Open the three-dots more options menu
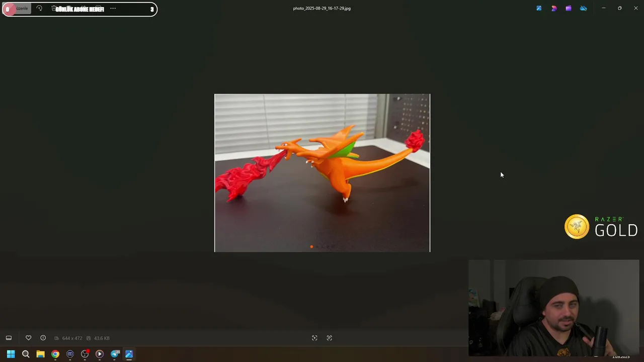Image resolution: width=644 pixels, height=362 pixels. [x=113, y=9]
